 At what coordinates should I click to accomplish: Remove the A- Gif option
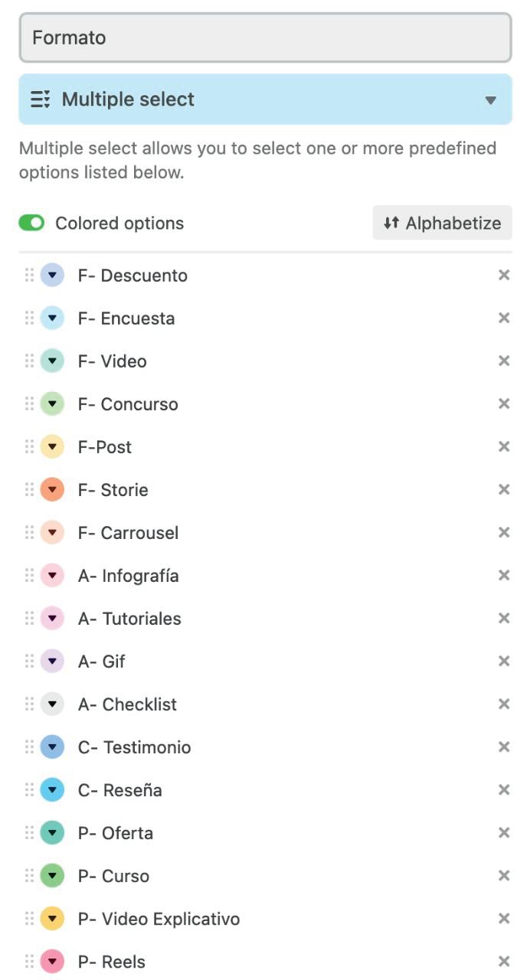tap(504, 661)
